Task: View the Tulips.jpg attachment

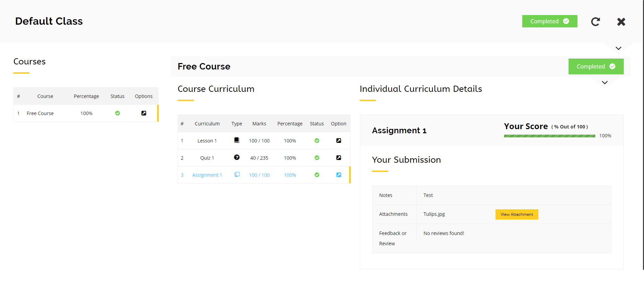Action: tap(516, 214)
